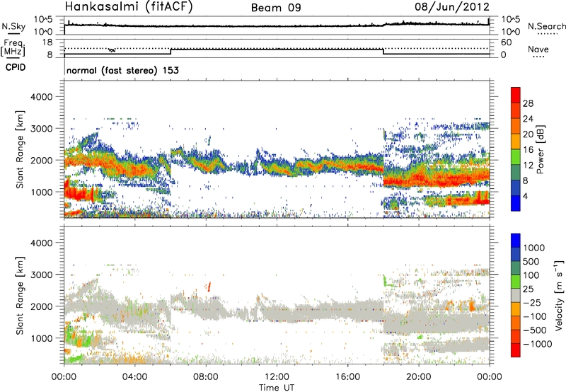566x392 pixels.
Task: Click the red velocity streak near 08:00
Action: point(209,287)
